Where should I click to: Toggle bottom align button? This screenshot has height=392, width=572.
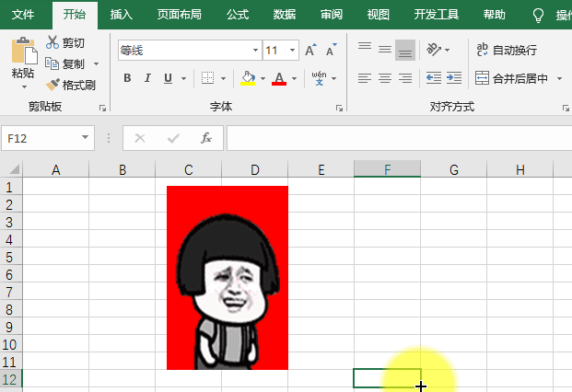(405, 50)
